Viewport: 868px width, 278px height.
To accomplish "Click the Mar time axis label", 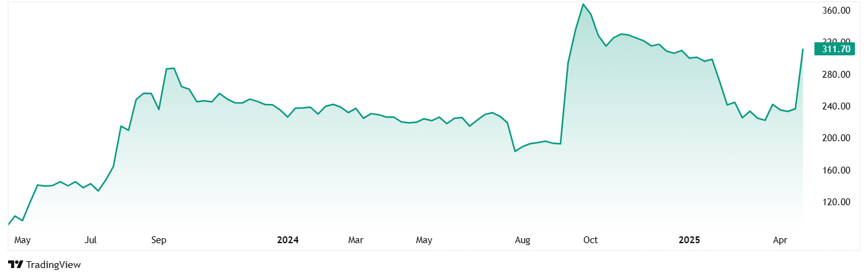I will tap(356, 240).
